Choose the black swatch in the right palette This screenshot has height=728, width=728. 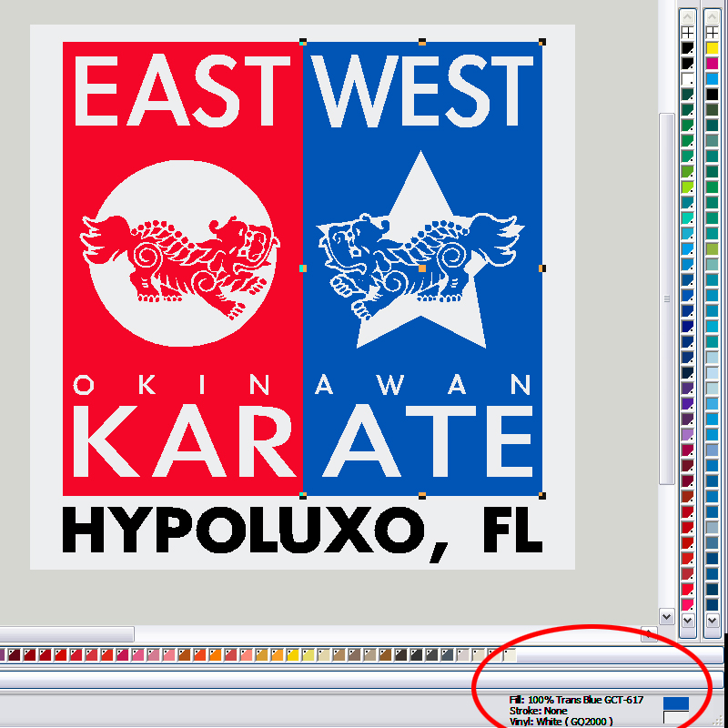click(712, 95)
